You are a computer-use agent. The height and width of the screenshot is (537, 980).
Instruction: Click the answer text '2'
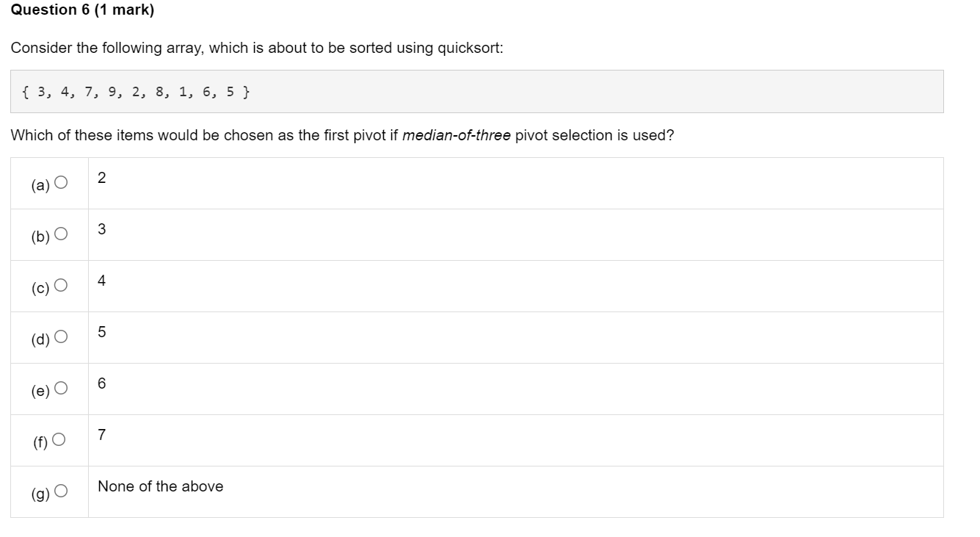click(x=101, y=178)
